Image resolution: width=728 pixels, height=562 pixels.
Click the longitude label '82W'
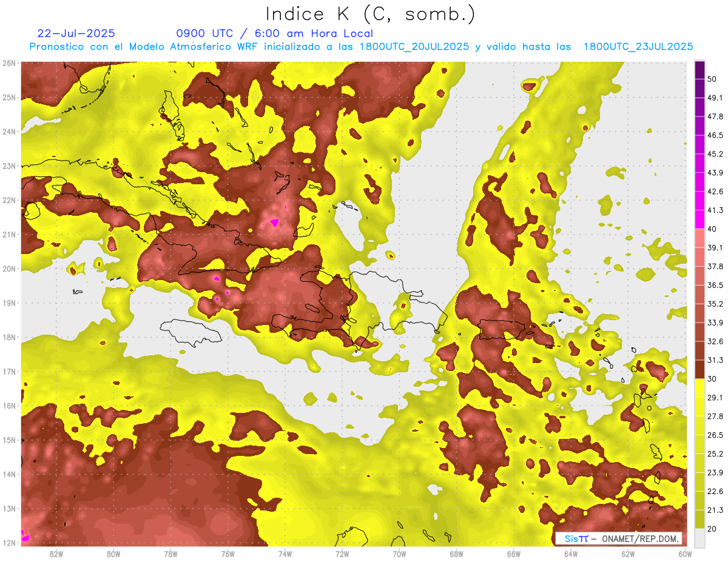click(56, 554)
